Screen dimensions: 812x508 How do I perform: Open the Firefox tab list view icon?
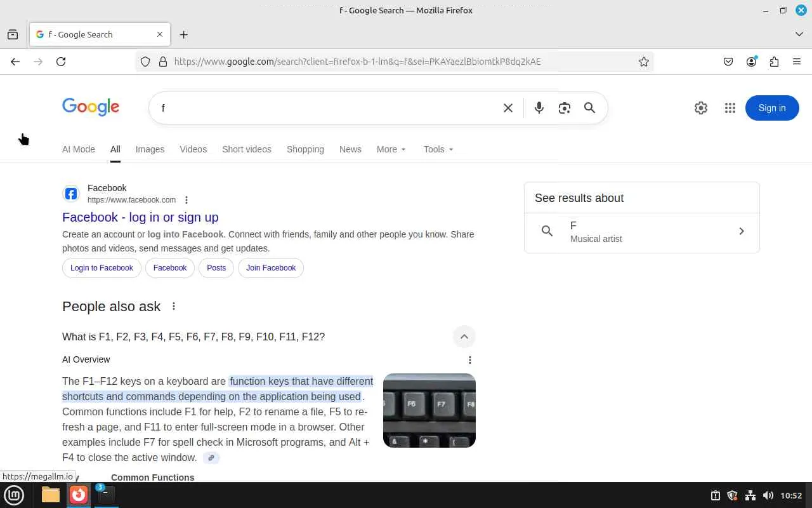13,34
